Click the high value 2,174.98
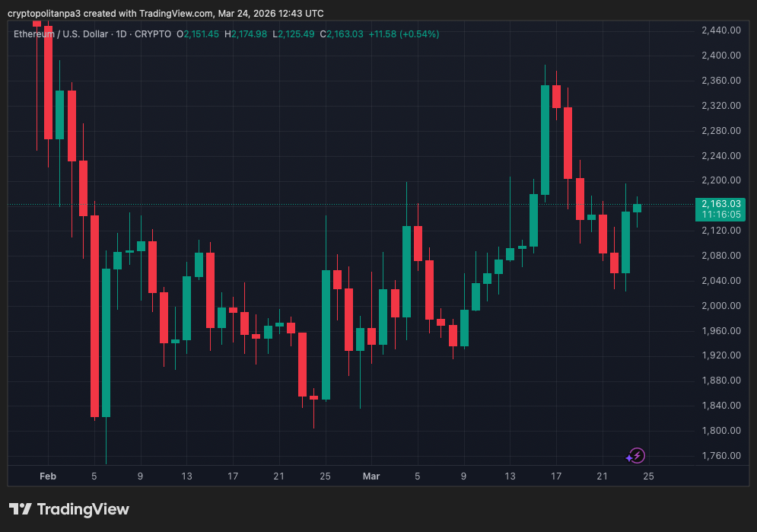 250,34
